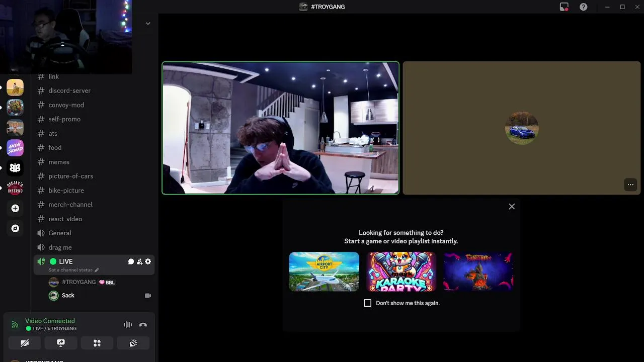Open the yellow field server icon
The height and width of the screenshot is (362, 644).
tap(15, 87)
